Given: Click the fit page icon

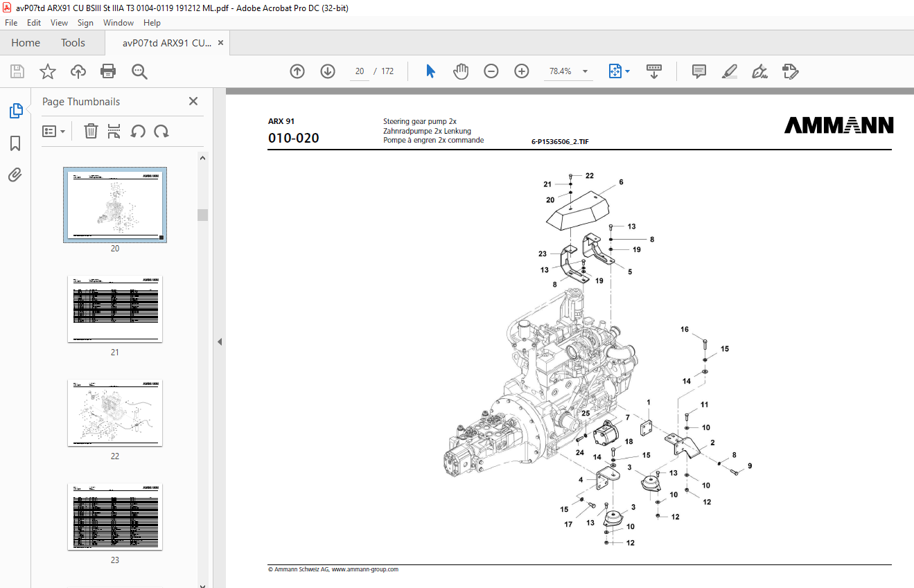Looking at the screenshot, I should [615, 71].
